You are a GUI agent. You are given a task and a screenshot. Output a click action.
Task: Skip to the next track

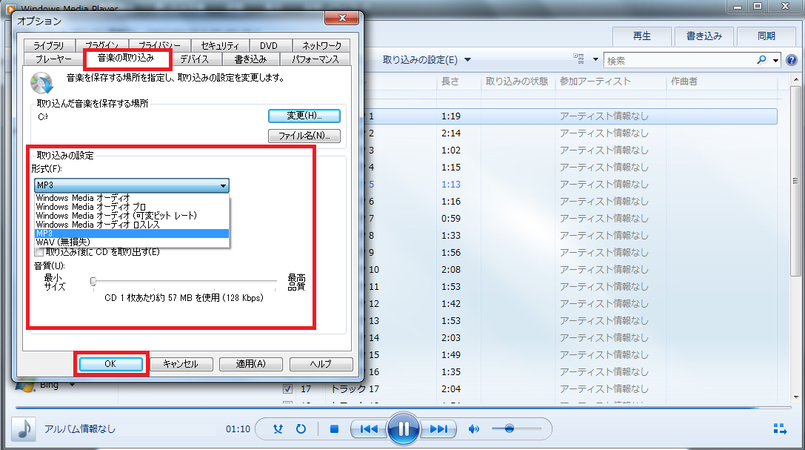pyautogui.click(x=438, y=428)
